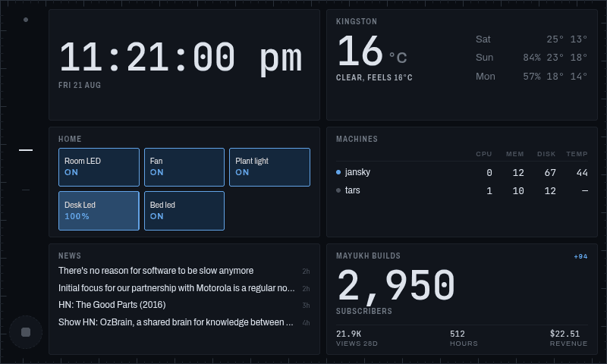Toggle the Plant light tile
The height and width of the screenshot is (364, 607).
pos(269,167)
